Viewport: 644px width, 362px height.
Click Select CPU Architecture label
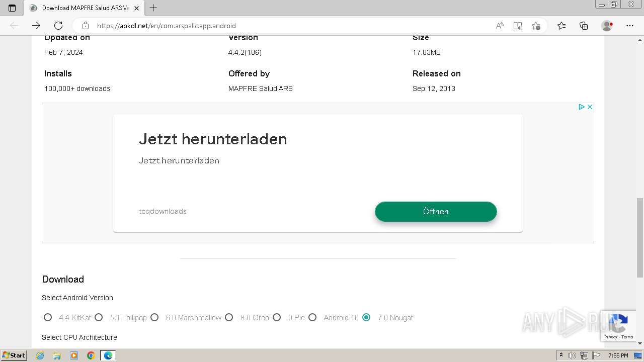[x=79, y=337]
